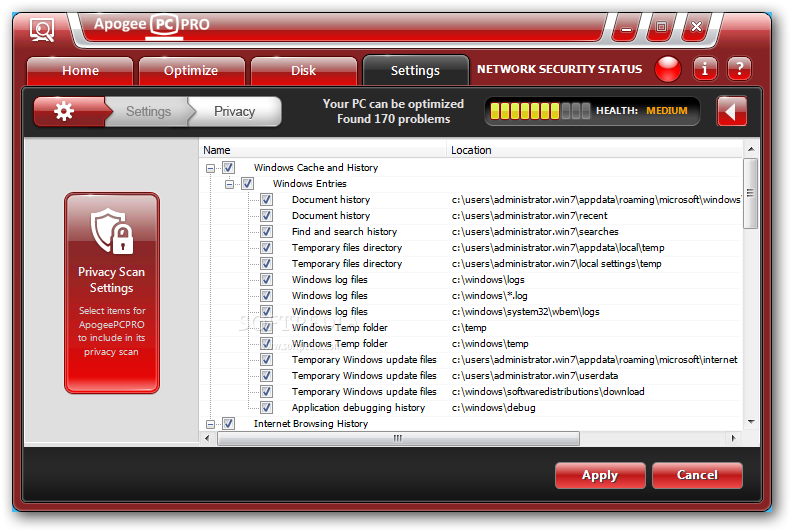Click the horizontal scrollbar thumb

398,439
